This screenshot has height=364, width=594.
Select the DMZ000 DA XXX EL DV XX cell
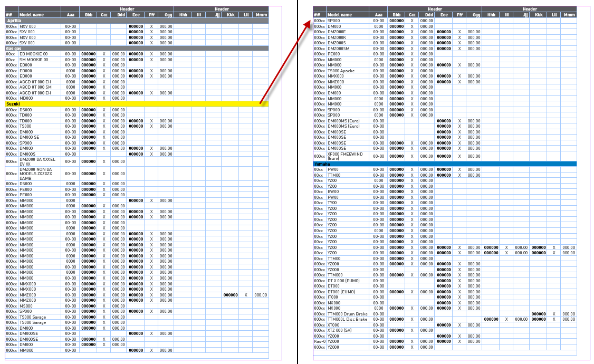pyautogui.click(x=40, y=161)
